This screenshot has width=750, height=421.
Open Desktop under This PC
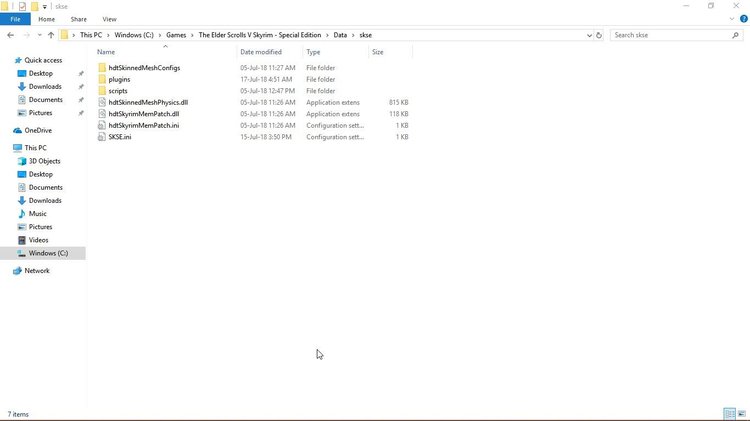point(41,174)
